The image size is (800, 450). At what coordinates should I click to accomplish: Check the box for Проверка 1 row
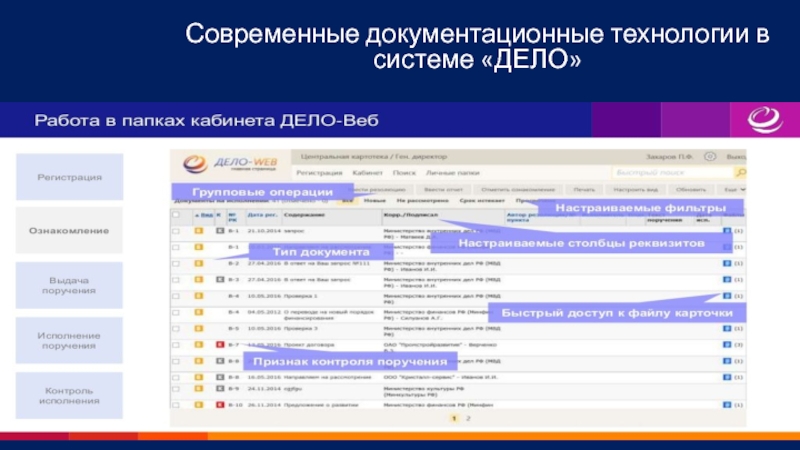176,296
